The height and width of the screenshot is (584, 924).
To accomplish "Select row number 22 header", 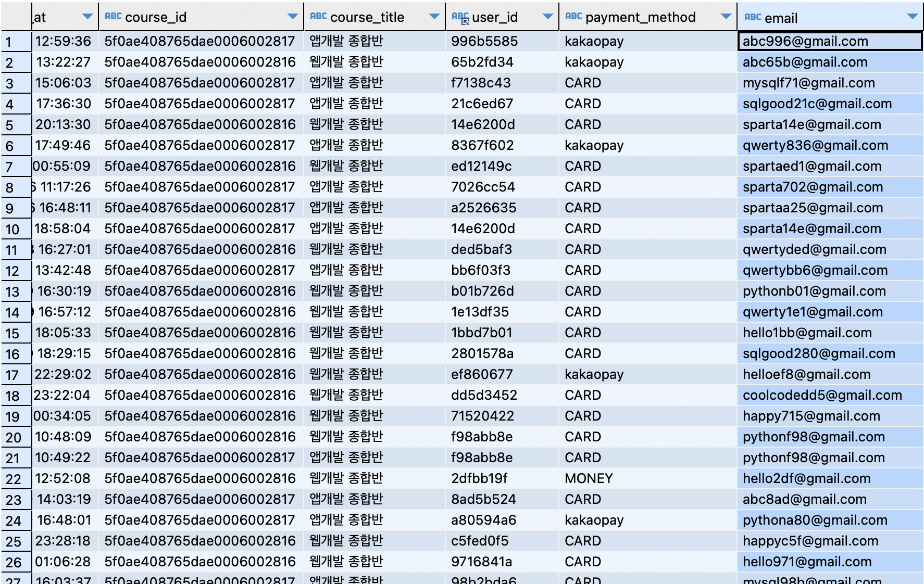I will pos(16,479).
